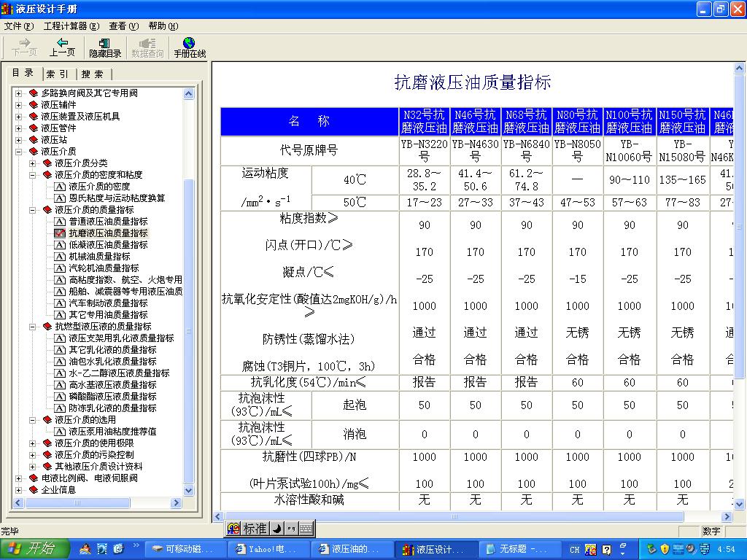Click the book icon beside 企业信息
747x560 pixels.
[34, 489]
